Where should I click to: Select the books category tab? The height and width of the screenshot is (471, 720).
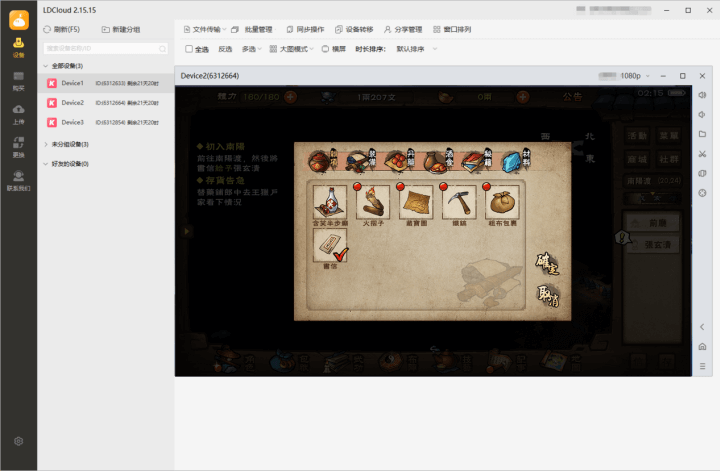tap(478, 160)
